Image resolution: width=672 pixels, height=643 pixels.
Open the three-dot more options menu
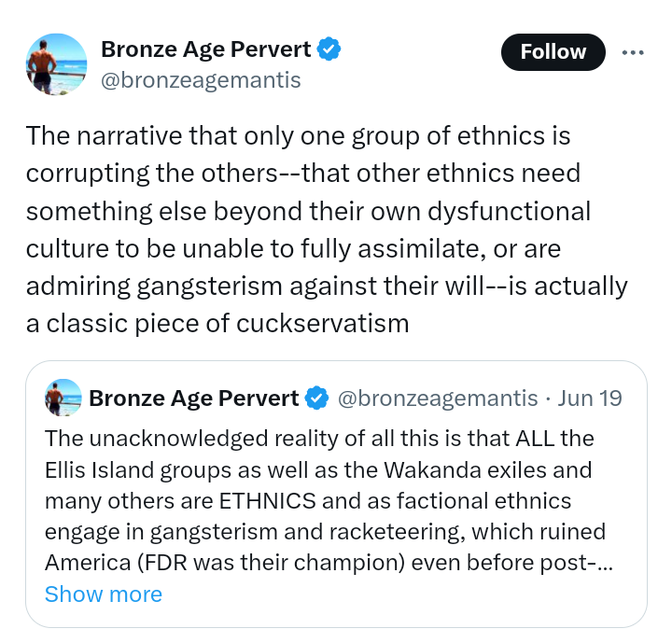pos(634,52)
